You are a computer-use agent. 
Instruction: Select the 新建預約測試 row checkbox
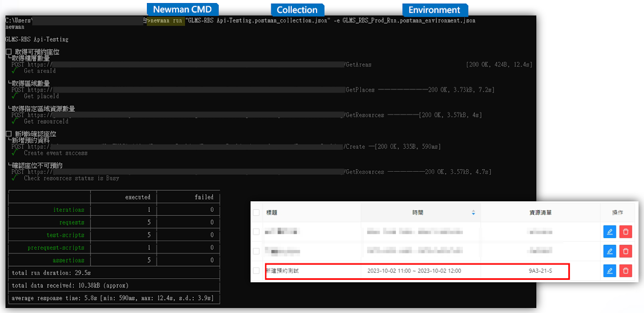pos(256,271)
